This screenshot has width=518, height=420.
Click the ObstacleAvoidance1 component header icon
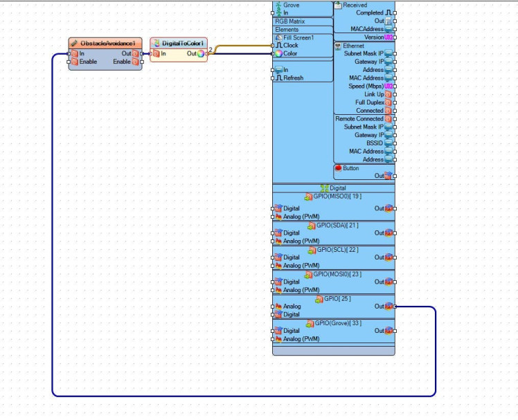[75, 44]
